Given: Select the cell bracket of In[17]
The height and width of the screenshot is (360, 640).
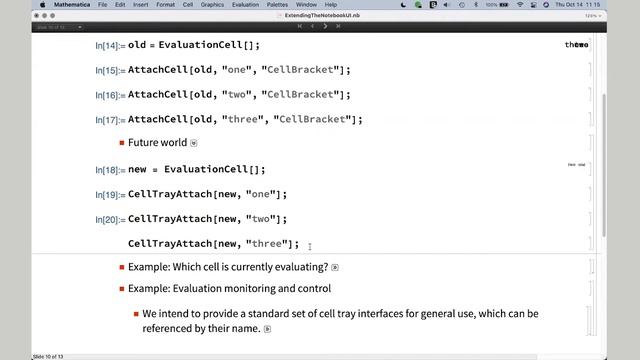Looking at the screenshot, I should point(591,120).
